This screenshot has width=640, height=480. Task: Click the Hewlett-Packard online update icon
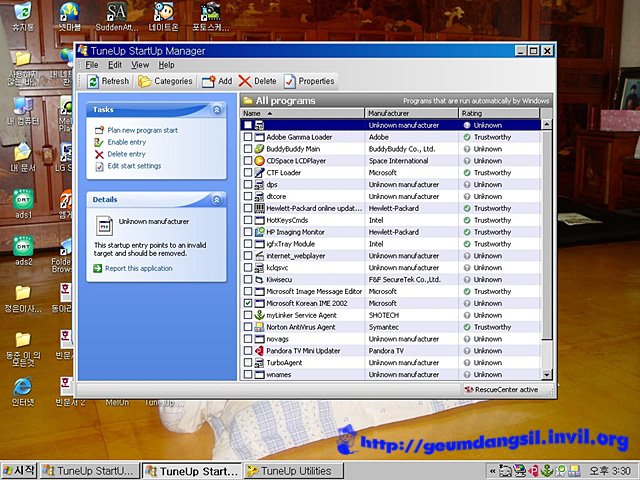pyautogui.click(x=259, y=208)
